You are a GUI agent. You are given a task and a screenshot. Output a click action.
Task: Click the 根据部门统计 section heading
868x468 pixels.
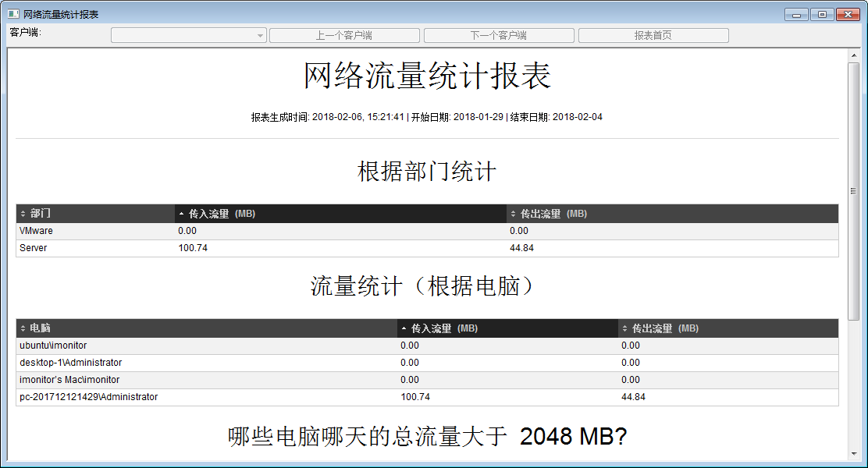click(427, 172)
